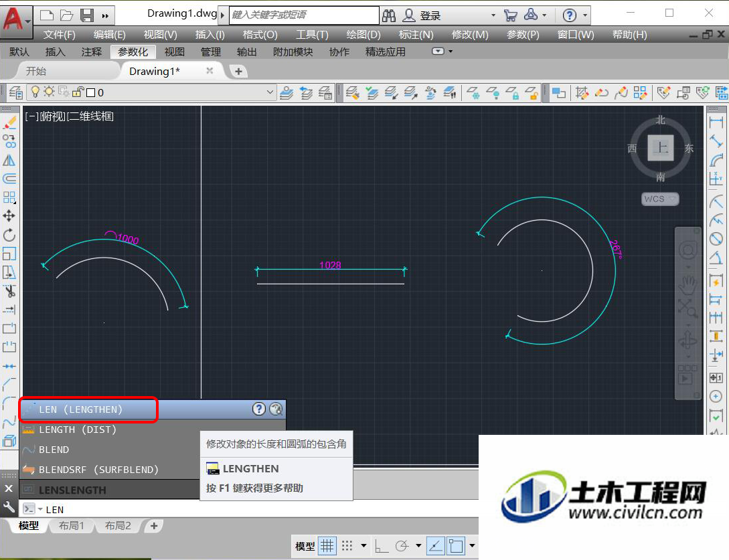Select the Aligned dimension tool
729x560 pixels.
point(716,141)
